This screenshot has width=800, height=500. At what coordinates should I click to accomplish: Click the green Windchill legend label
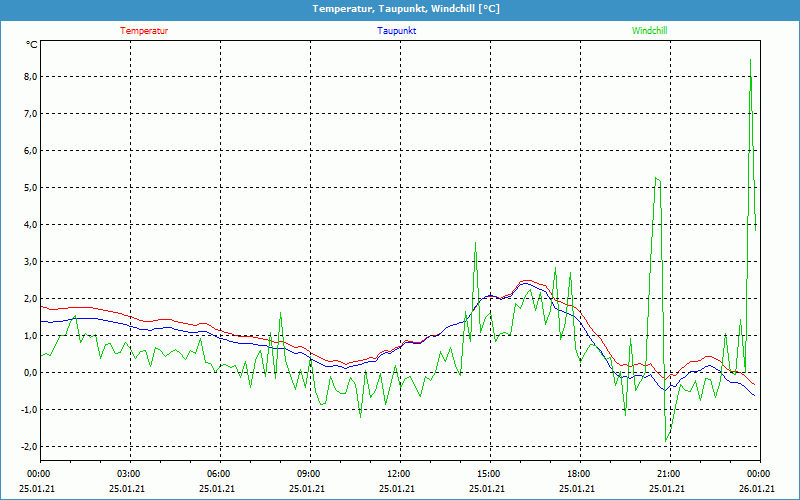point(649,31)
